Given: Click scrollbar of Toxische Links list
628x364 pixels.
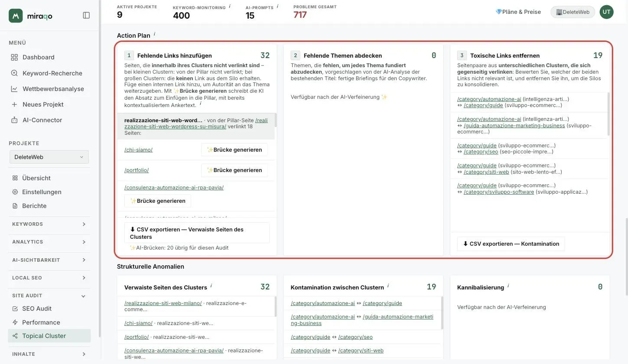Looking at the screenshot, I should [608, 114].
